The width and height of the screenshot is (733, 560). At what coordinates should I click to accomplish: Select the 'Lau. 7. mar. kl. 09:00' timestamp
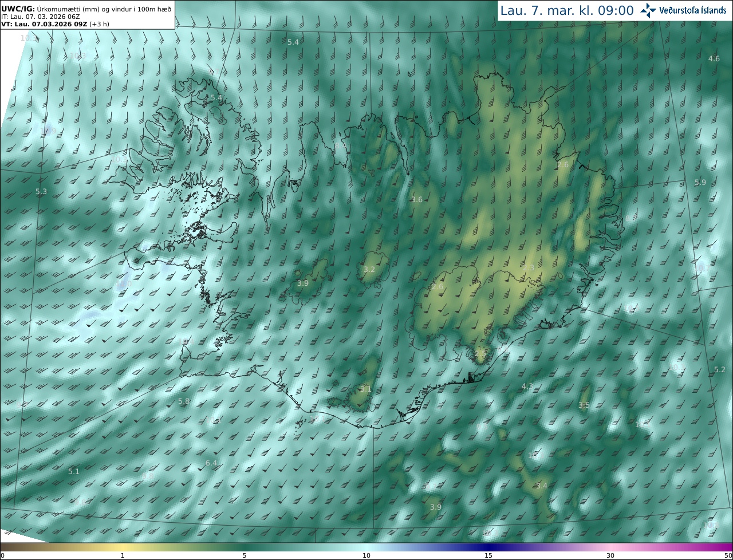(567, 10)
